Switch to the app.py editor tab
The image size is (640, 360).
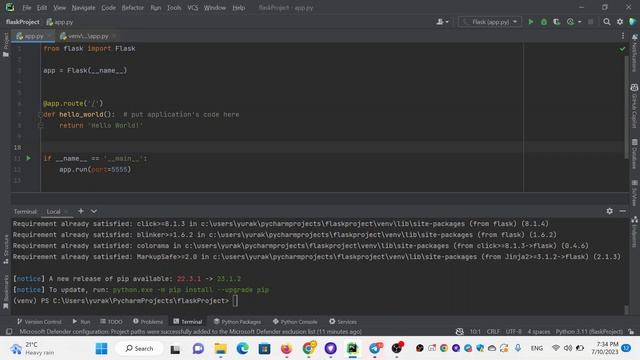pos(33,36)
